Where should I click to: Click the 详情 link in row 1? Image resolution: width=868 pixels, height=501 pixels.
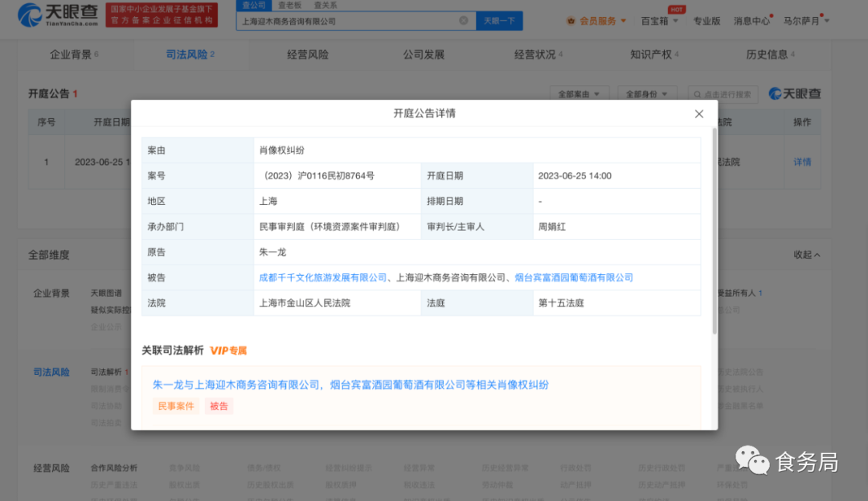click(x=802, y=162)
